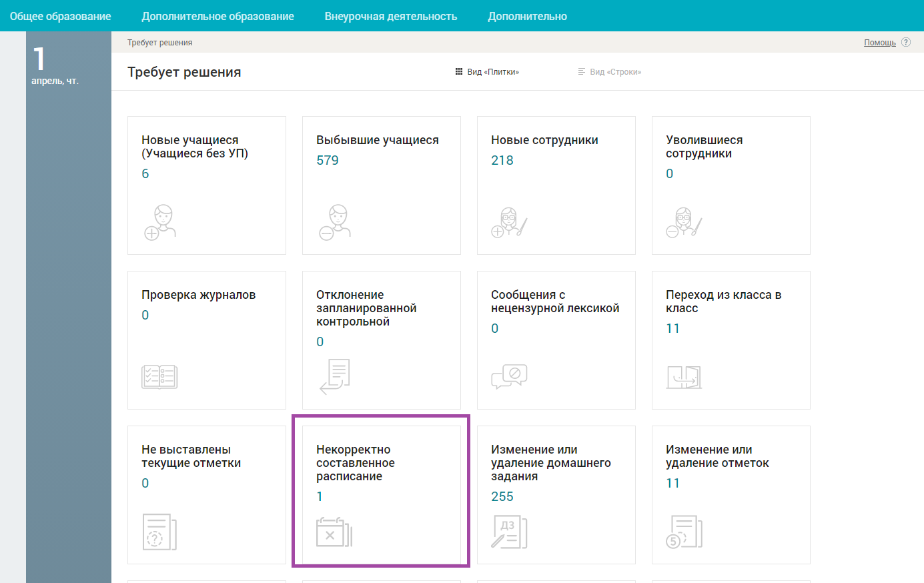Open the Выбывшие учащиеся tile title

pyautogui.click(x=378, y=140)
